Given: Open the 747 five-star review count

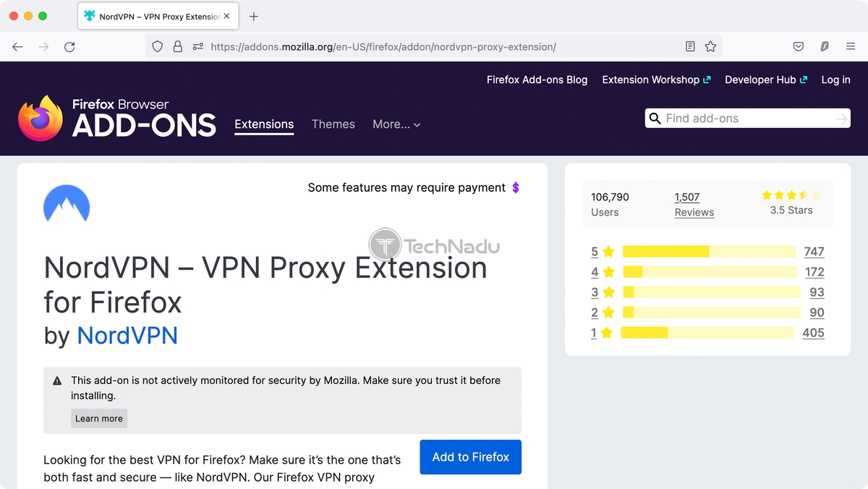Looking at the screenshot, I should tap(814, 252).
